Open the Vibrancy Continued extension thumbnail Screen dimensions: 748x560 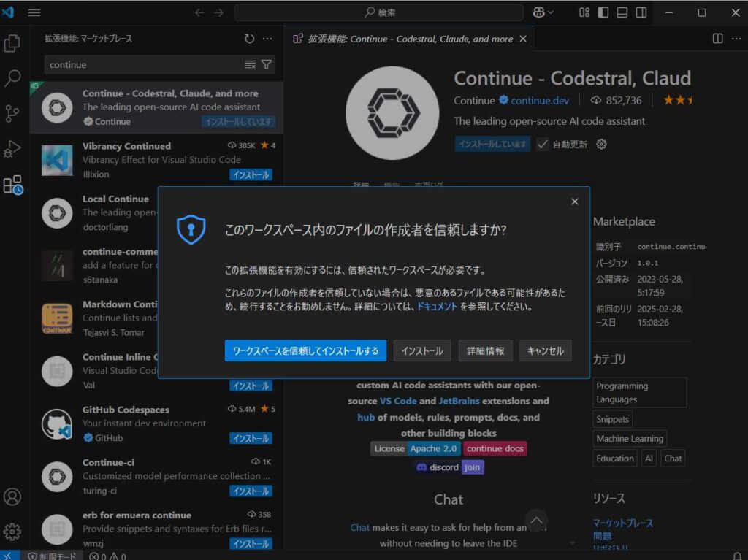(x=57, y=161)
